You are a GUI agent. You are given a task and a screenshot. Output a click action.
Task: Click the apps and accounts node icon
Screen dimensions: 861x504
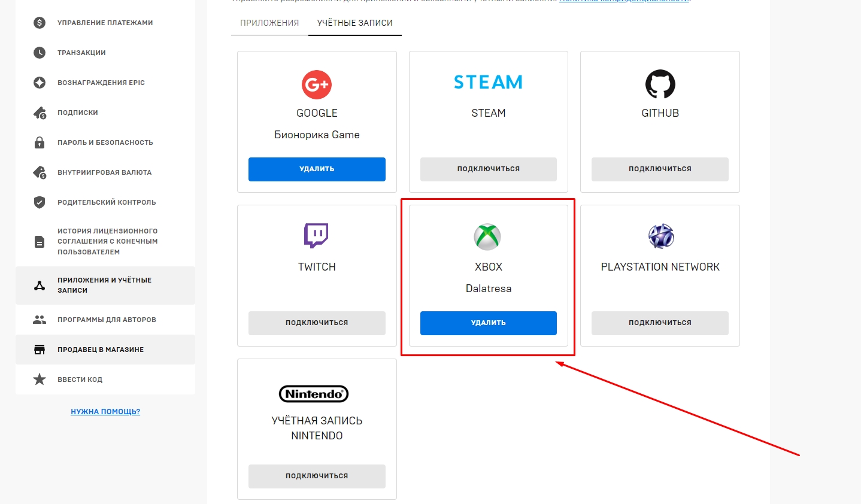click(40, 286)
